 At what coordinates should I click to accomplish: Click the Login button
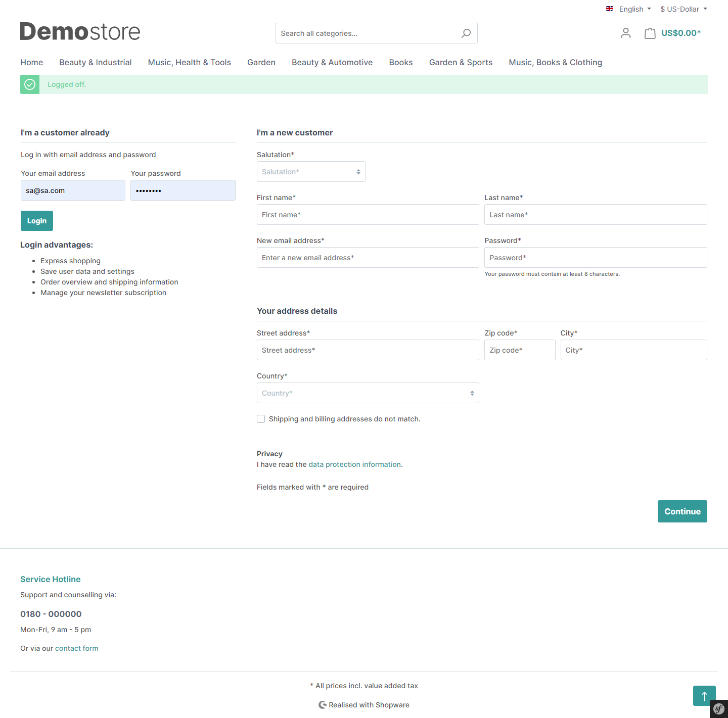pyautogui.click(x=37, y=221)
